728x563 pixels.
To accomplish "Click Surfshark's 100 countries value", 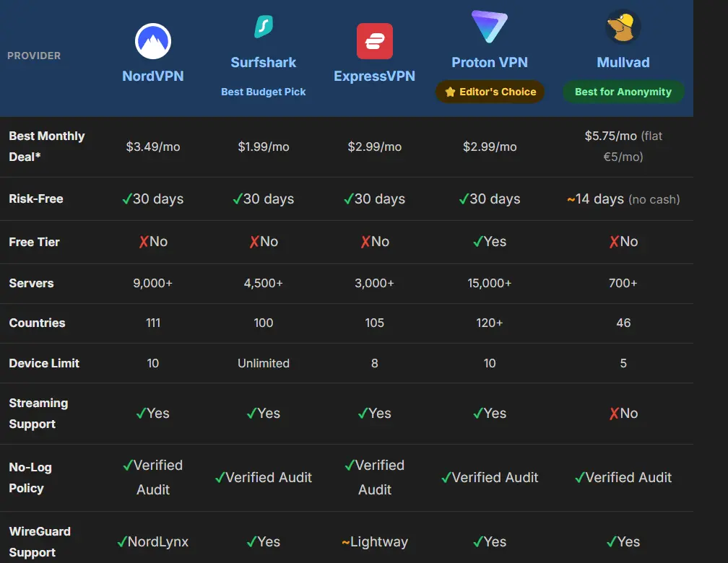I will [263, 323].
